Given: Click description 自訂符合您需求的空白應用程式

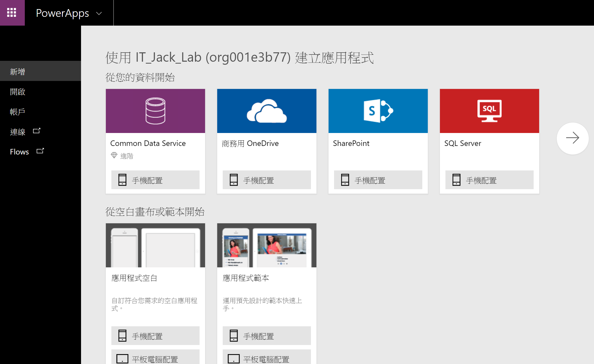Looking at the screenshot, I should 155,304.
